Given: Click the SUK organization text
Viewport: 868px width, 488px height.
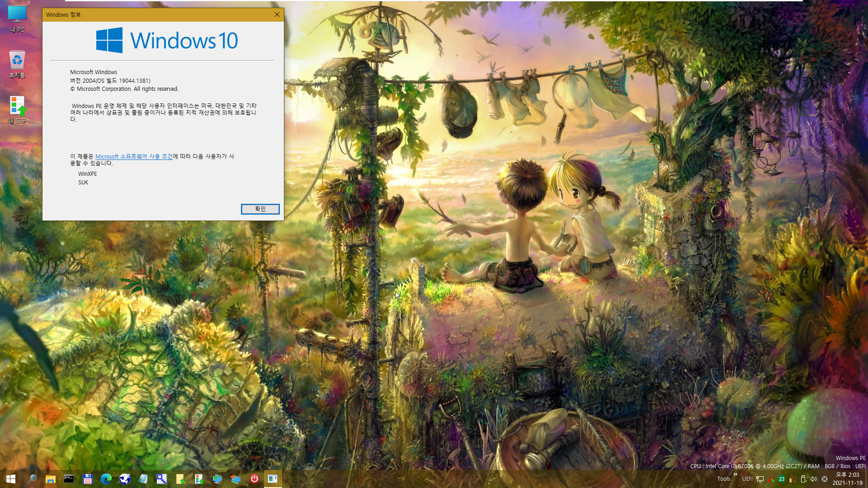Looking at the screenshot, I should (83, 183).
